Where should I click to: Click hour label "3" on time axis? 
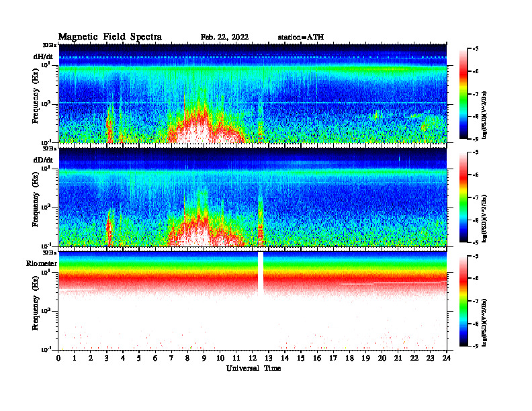point(107,358)
